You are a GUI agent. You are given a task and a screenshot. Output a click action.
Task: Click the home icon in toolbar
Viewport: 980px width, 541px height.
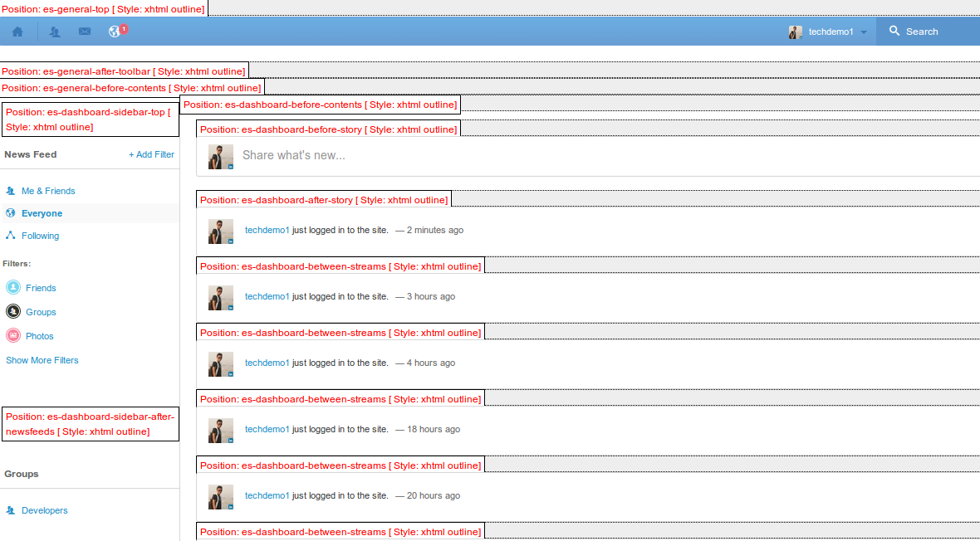tap(17, 32)
